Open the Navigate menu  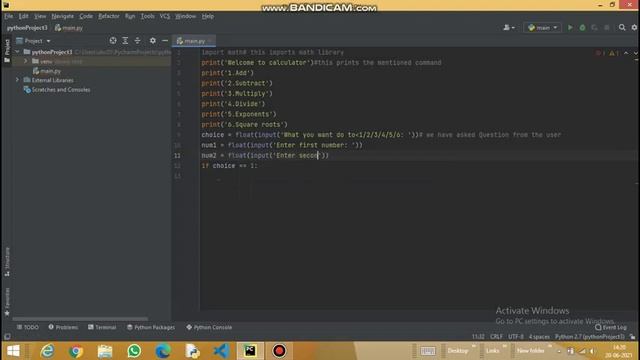[62, 16]
